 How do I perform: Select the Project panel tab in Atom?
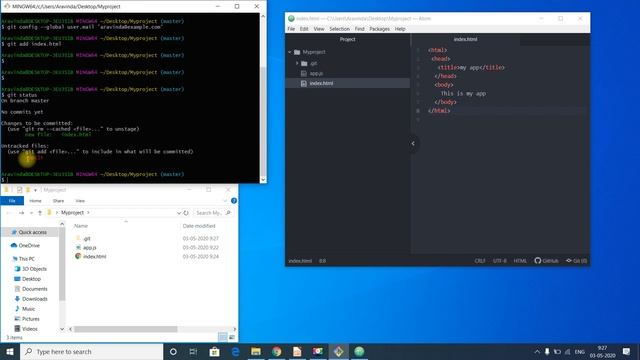coord(348,39)
